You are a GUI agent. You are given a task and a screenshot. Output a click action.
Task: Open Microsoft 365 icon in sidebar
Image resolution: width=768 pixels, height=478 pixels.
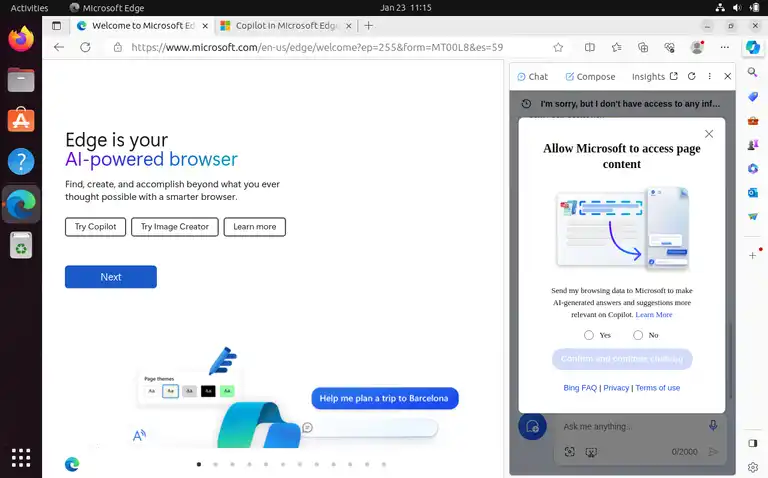click(x=753, y=168)
